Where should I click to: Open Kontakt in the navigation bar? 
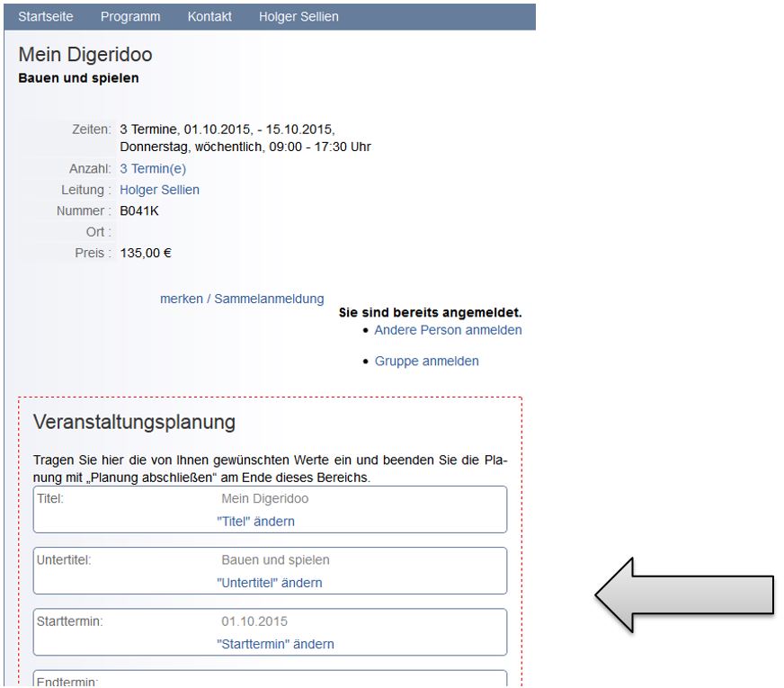[x=209, y=16]
